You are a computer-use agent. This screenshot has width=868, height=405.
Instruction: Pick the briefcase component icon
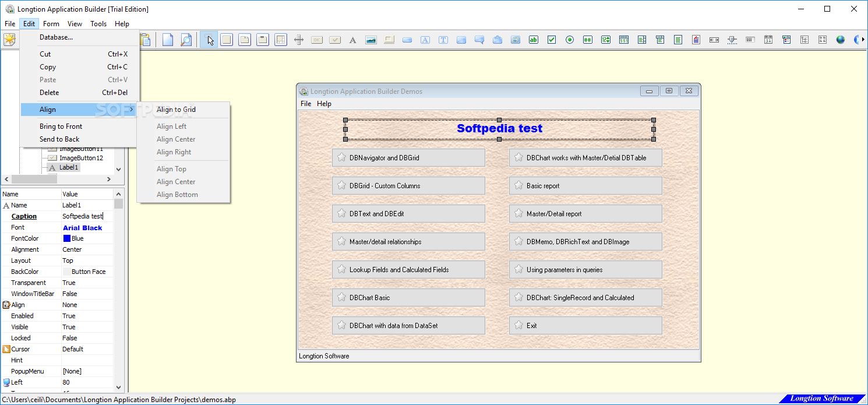click(497, 40)
